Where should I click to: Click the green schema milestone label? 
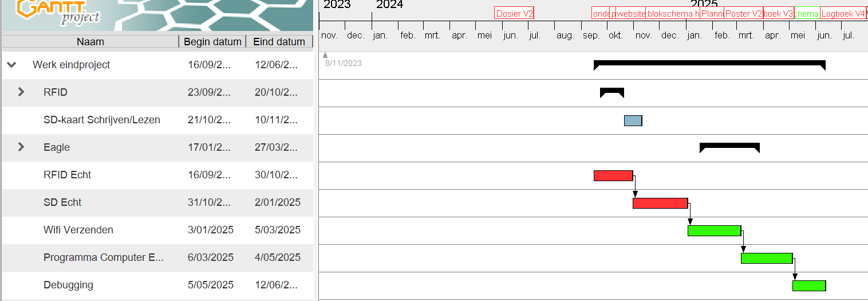coord(807,14)
